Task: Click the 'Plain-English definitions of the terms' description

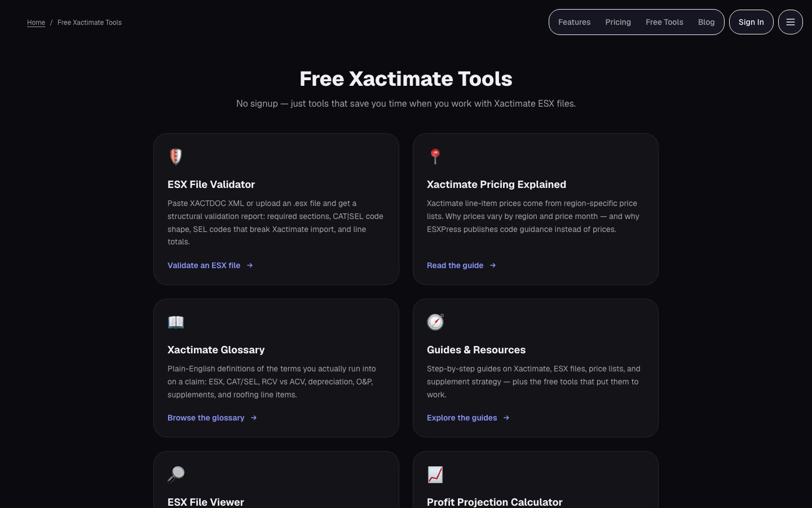Action: pyautogui.click(x=272, y=382)
